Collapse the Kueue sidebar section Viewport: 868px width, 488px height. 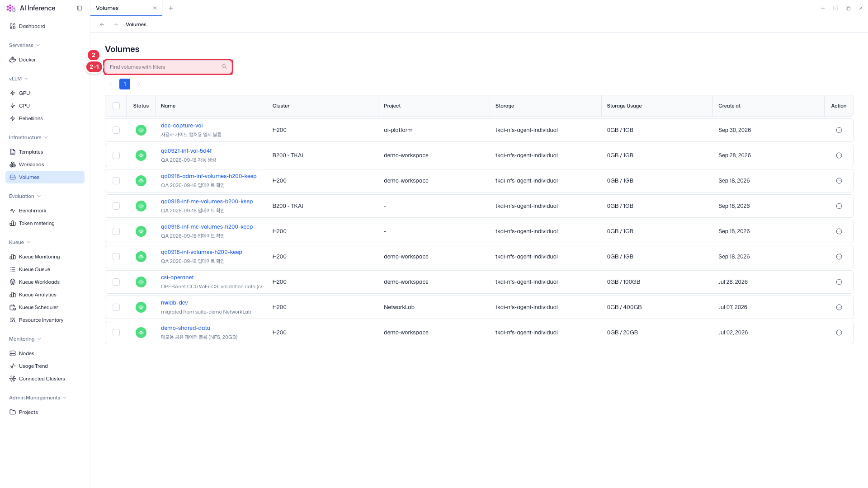pos(20,242)
